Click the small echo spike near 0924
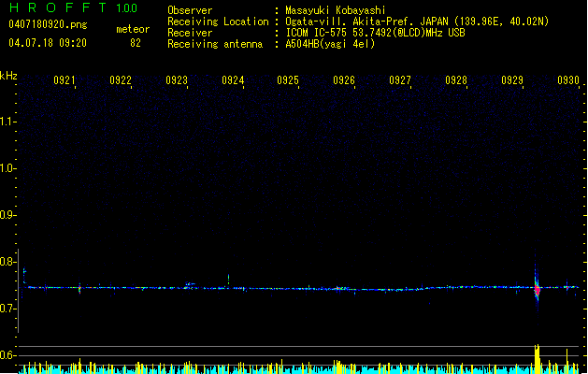588x374 pixels. [228, 279]
